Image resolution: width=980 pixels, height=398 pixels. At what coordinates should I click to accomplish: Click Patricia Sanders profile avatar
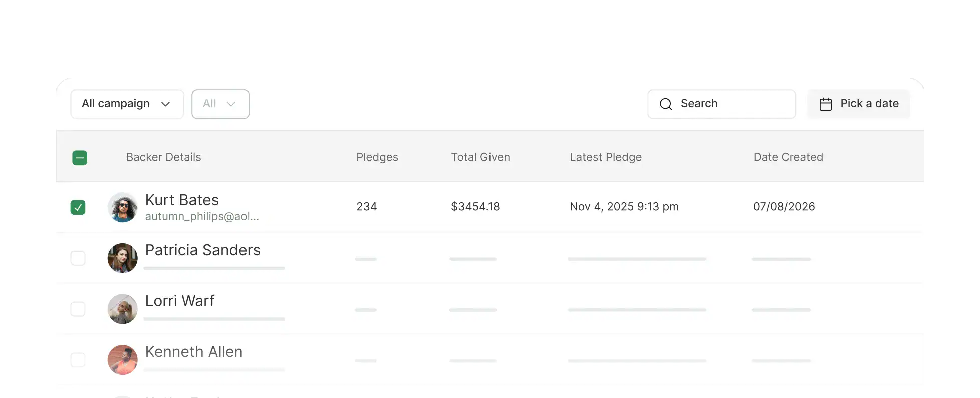tap(123, 258)
